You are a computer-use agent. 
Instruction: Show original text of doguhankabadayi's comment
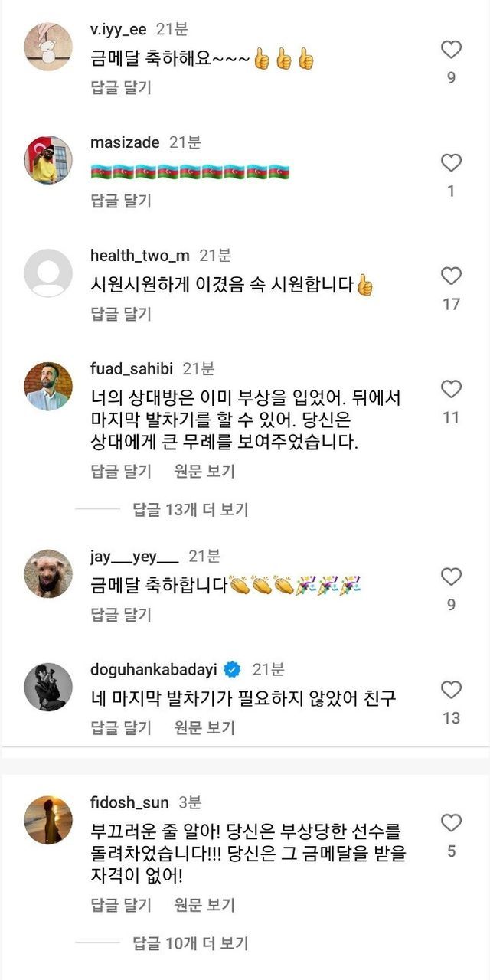[x=204, y=727]
